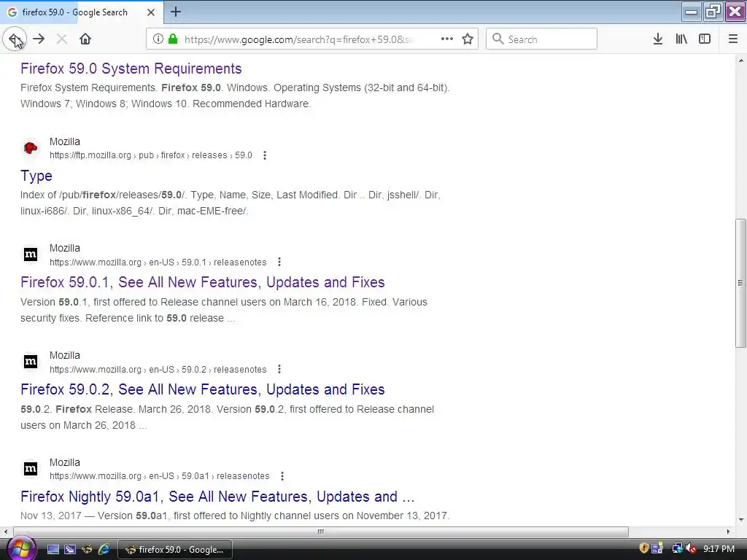Click URL text ending in 59.0a1 › releasenotes
Image resolution: width=747 pixels, height=560 pixels.
pyautogui.click(x=160, y=476)
